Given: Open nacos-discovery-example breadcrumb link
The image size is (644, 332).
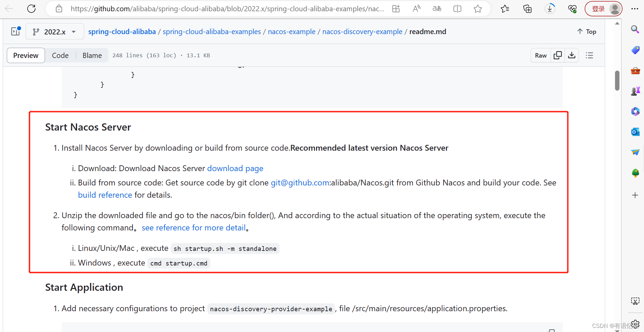Looking at the screenshot, I should pyautogui.click(x=362, y=32).
